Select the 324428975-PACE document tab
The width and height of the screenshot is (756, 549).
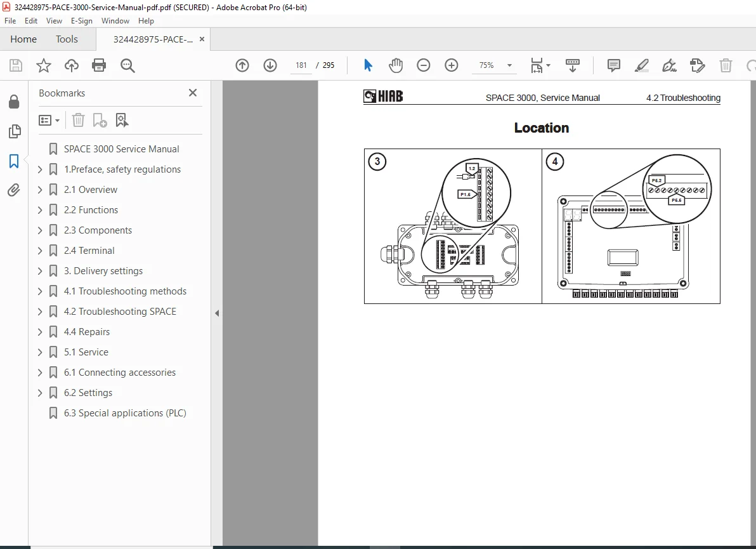tap(153, 39)
